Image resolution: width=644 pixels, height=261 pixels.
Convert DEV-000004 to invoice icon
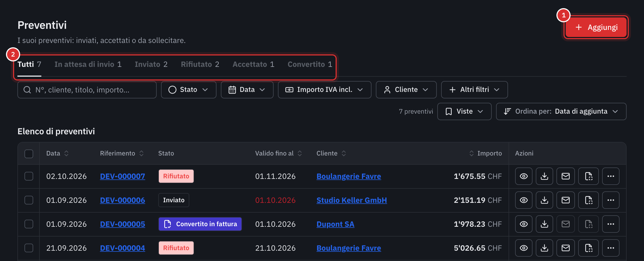[588, 248]
